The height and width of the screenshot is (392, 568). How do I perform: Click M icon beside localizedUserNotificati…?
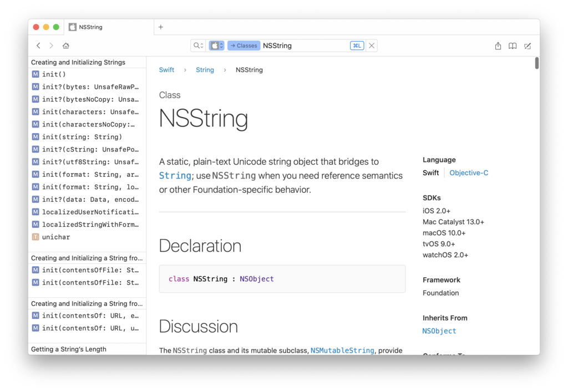click(x=35, y=212)
